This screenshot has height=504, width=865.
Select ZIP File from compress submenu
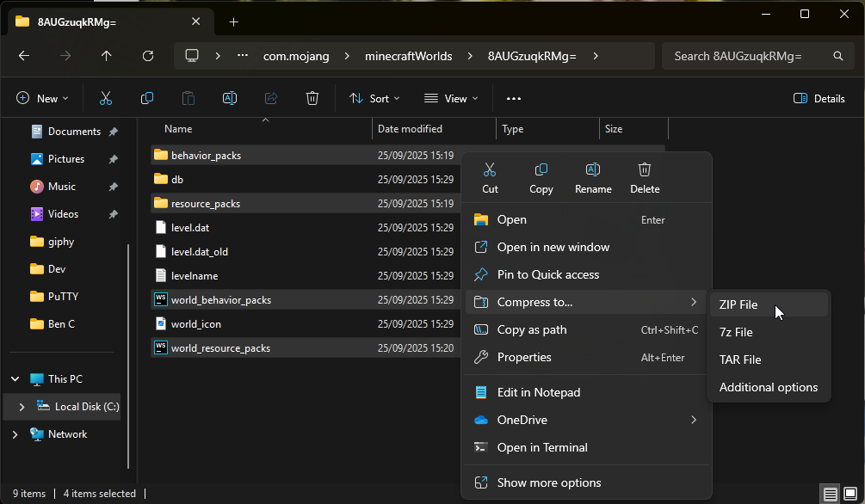[738, 304]
